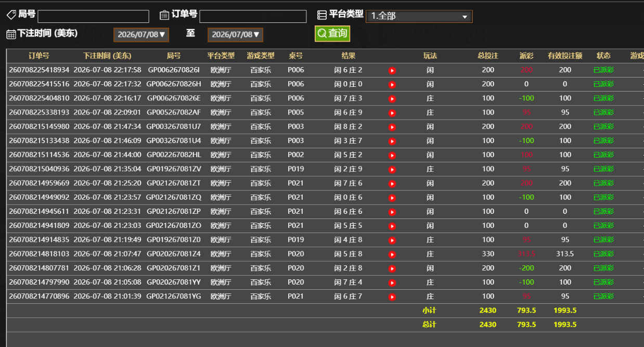Image resolution: width=644 pixels, height=347 pixels.
Task: Click the 小计 subtotal label
Action: coord(429,310)
